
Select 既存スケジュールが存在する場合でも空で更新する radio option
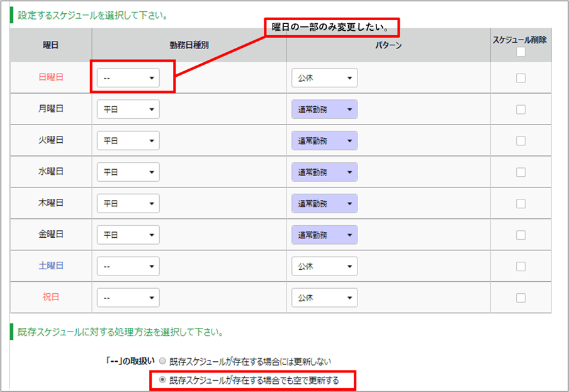click(163, 381)
